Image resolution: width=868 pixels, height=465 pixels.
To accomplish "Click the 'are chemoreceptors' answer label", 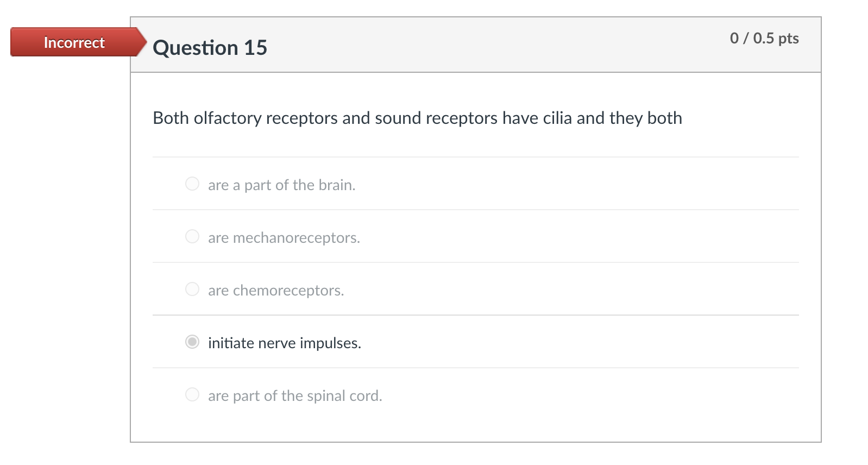I will pyautogui.click(x=276, y=290).
